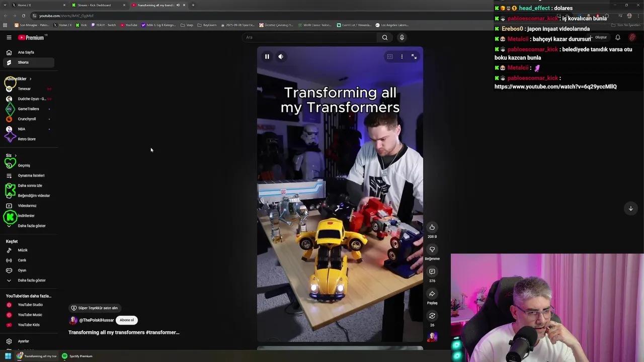
Task: Open Canlı live streams
Action: (x=28, y=260)
